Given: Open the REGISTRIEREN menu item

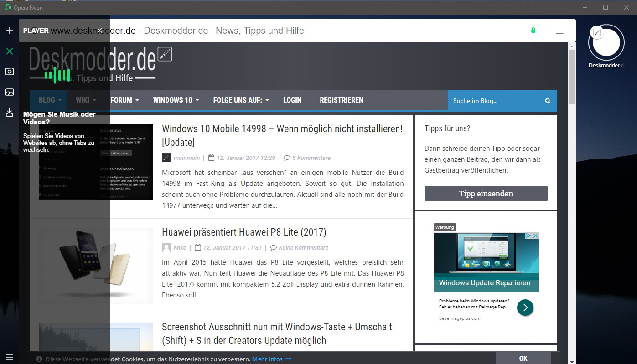Looking at the screenshot, I should [x=342, y=100].
